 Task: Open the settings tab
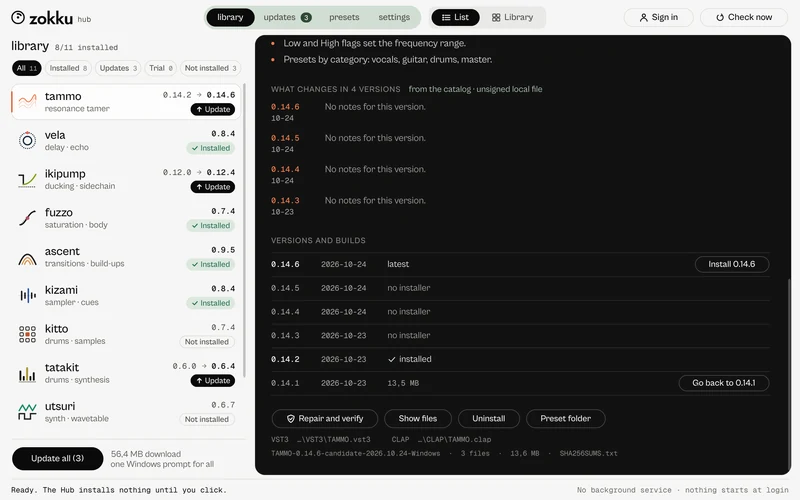coord(394,17)
